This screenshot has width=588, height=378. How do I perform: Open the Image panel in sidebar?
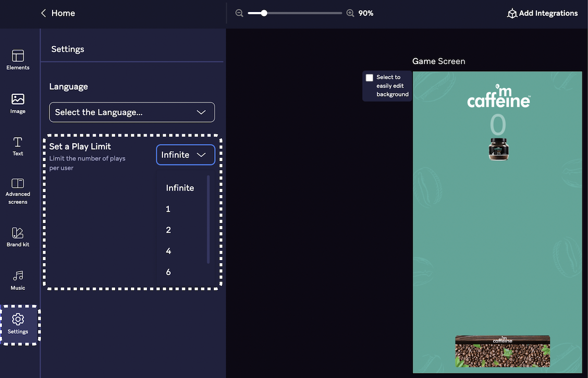pyautogui.click(x=18, y=100)
